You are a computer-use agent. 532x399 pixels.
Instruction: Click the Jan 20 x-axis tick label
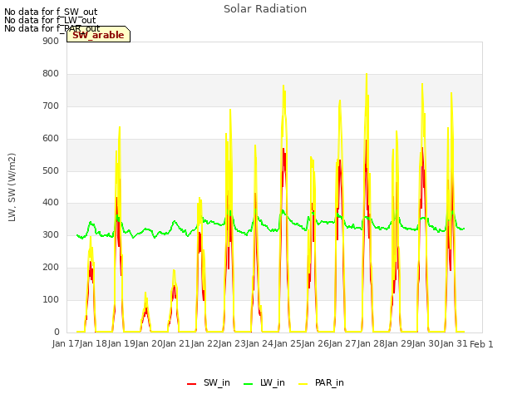coord(150,344)
